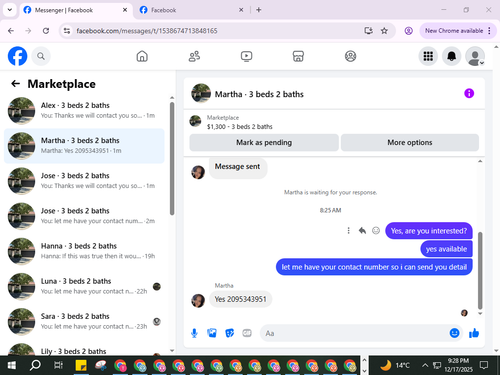Open the account profile avatar menu
This screenshot has width=500, height=375.
click(475, 56)
